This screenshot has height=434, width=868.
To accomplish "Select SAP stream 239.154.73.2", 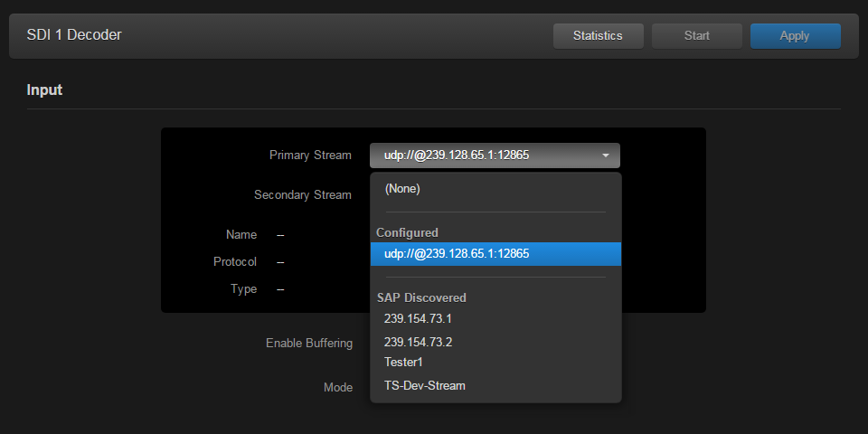I will (418, 342).
